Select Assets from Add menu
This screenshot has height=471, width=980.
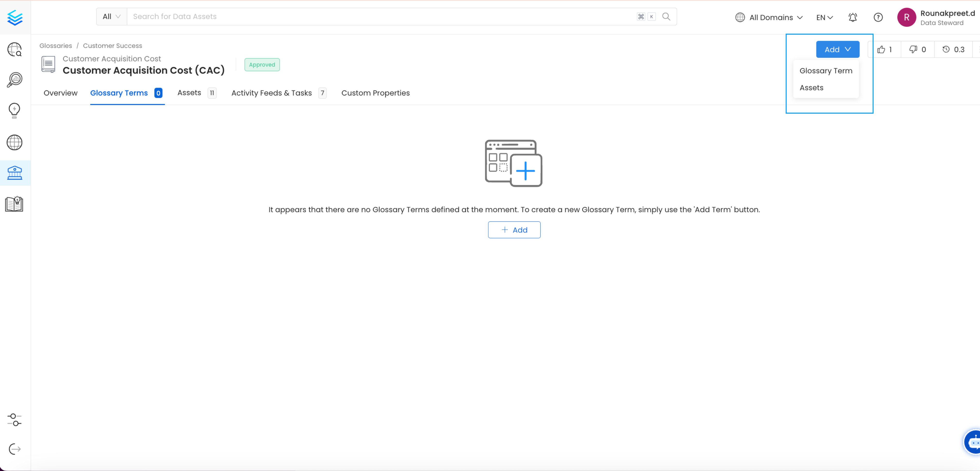[826, 88]
